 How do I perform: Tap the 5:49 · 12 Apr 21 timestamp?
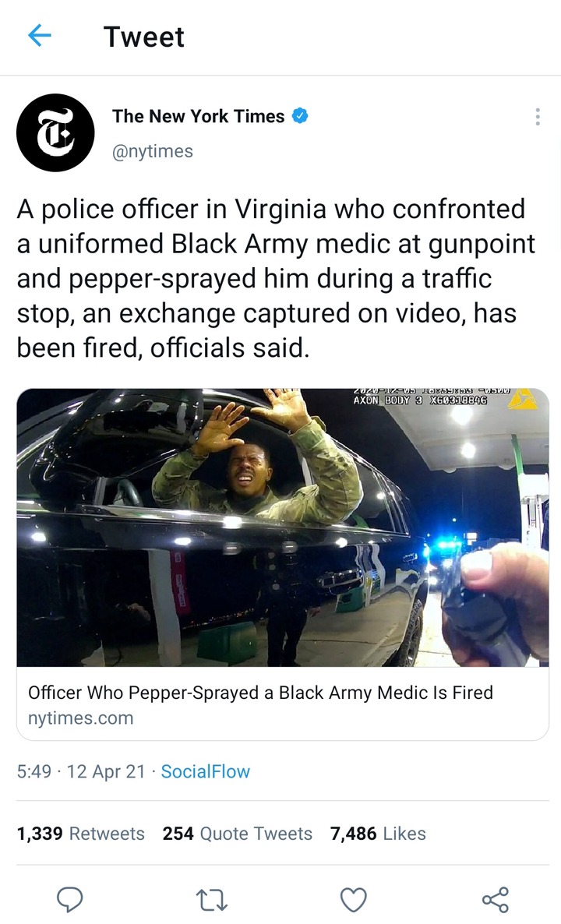tap(81, 771)
